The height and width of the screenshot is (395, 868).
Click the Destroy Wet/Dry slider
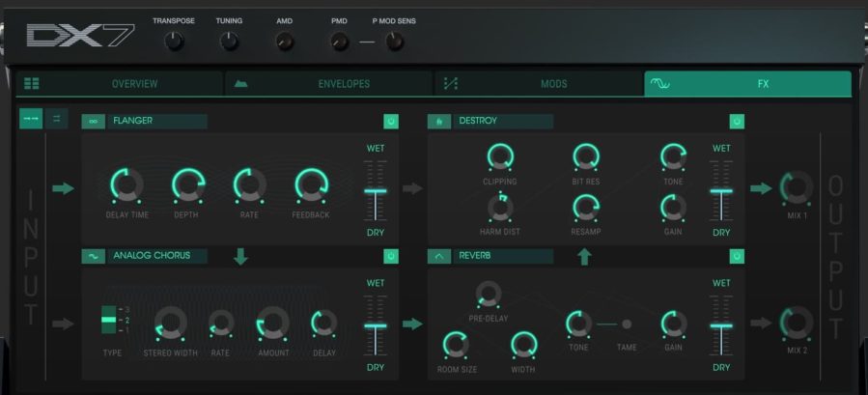pos(721,190)
